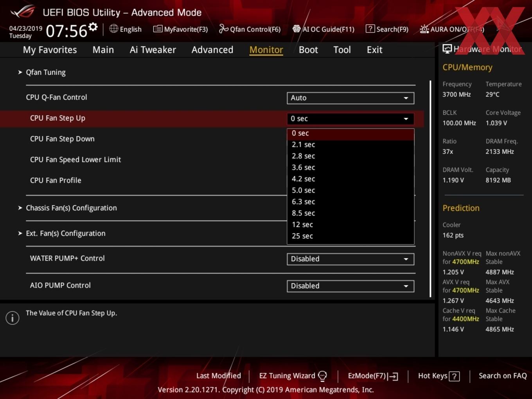Choose 2.1 sec option

pyautogui.click(x=350, y=145)
